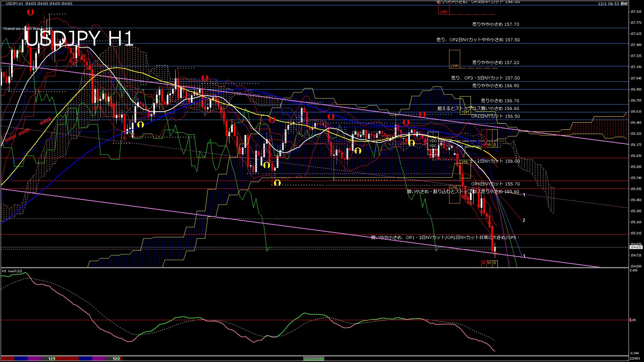
Task: Click trendline end label 2
Action: tap(524, 220)
